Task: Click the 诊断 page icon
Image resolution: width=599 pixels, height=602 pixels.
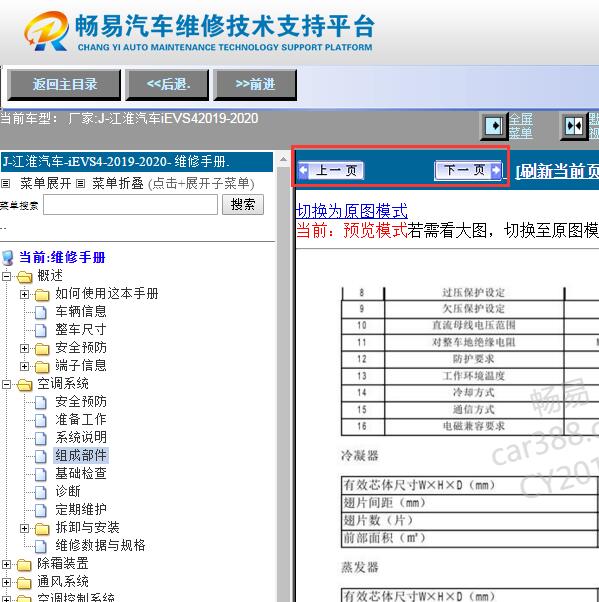Action: (x=41, y=492)
